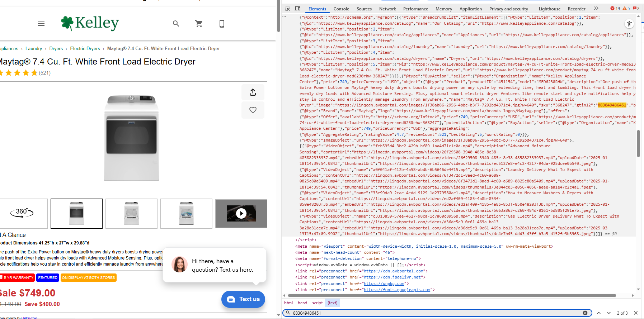
Task: Play the product video thumbnail
Action: 241,214
